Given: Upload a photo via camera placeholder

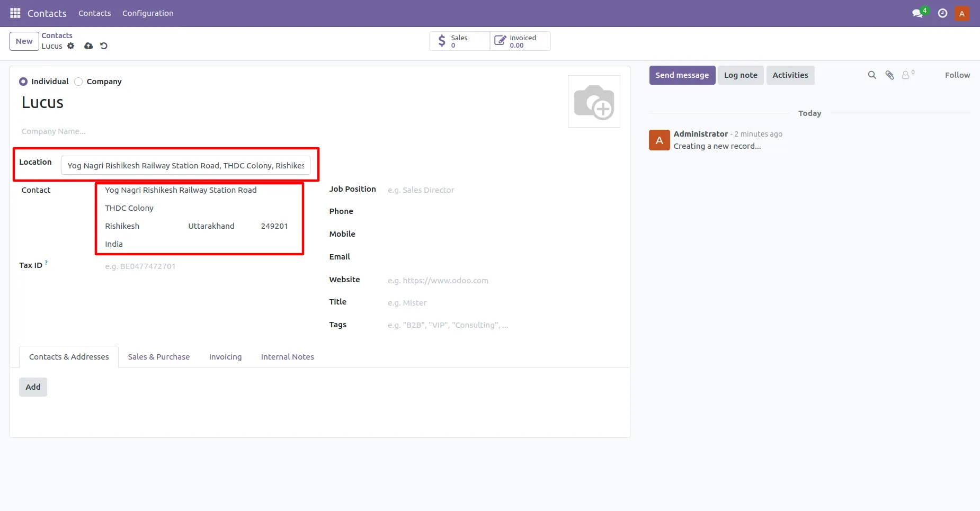Looking at the screenshot, I should pyautogui.click(x=594, y=102).
